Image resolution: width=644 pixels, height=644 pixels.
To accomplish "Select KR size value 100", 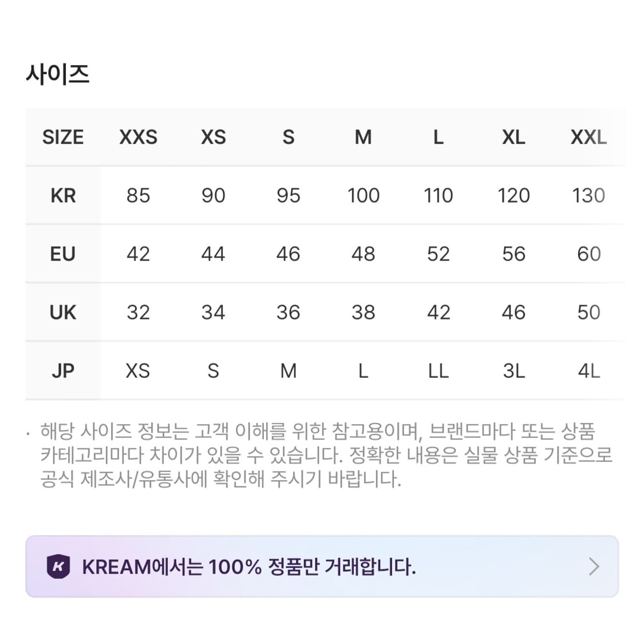I will (x=363, y=196).
